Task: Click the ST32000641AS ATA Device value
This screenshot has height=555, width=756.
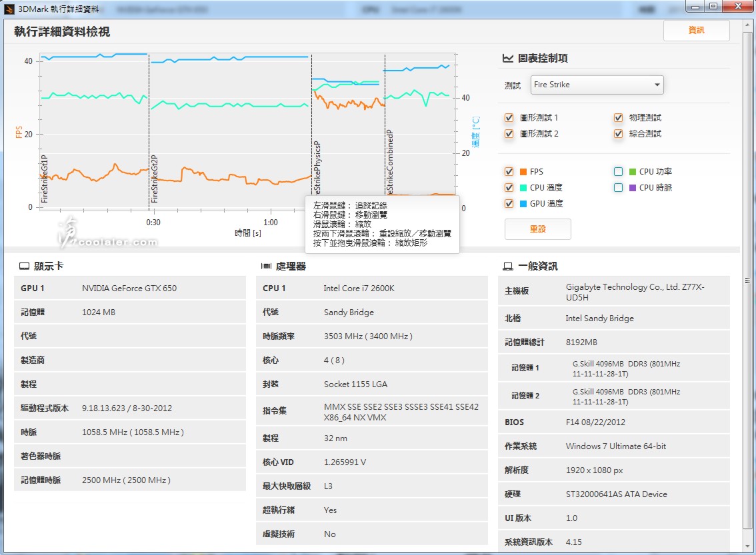Action: click(616, 494)
